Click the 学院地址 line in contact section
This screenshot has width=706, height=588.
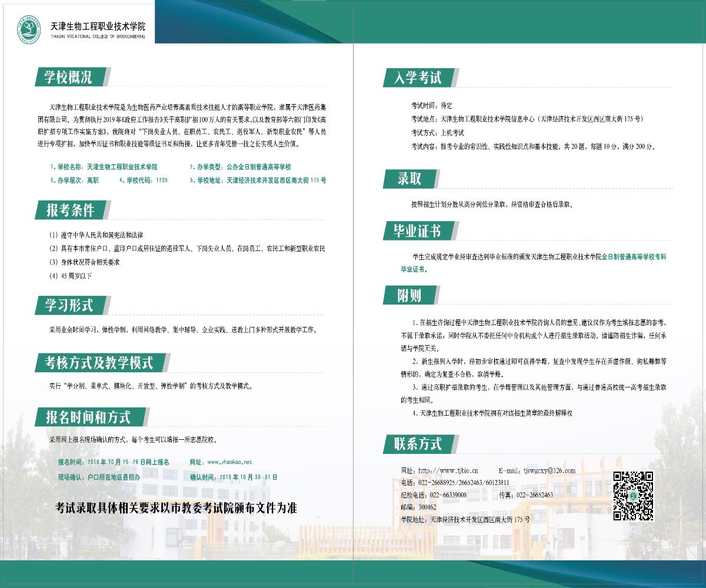click(465, 520)
